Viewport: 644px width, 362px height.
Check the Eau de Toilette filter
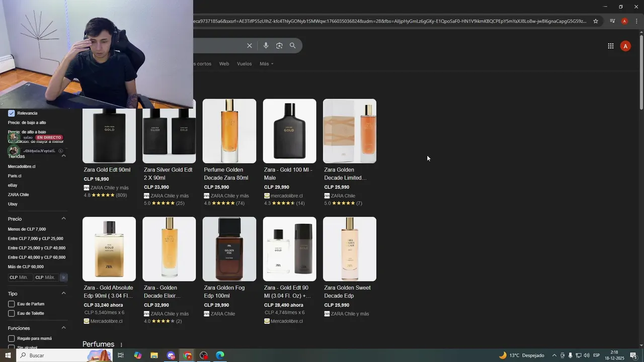tap(11, 313)
